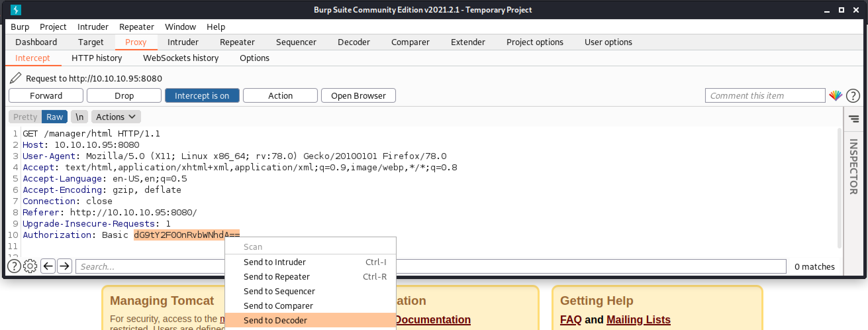Viewport: 868px width, 330px height.
Task: Choose Send to Decoder in context menu
Action: coord(310,320)
